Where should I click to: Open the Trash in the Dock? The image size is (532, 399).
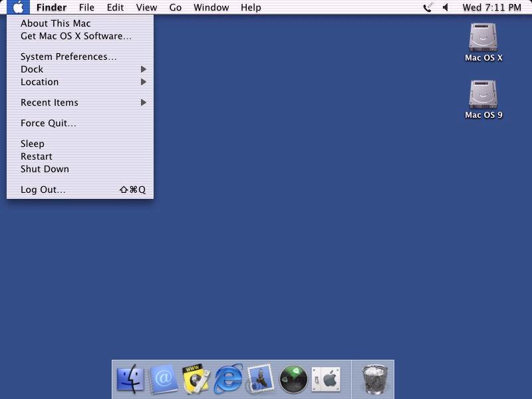tap(374, 379)
